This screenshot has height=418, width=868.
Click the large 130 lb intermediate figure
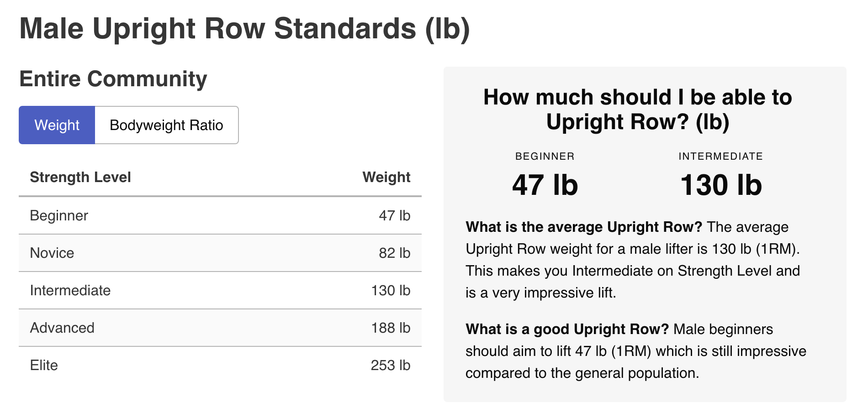[x=721, y=185]
